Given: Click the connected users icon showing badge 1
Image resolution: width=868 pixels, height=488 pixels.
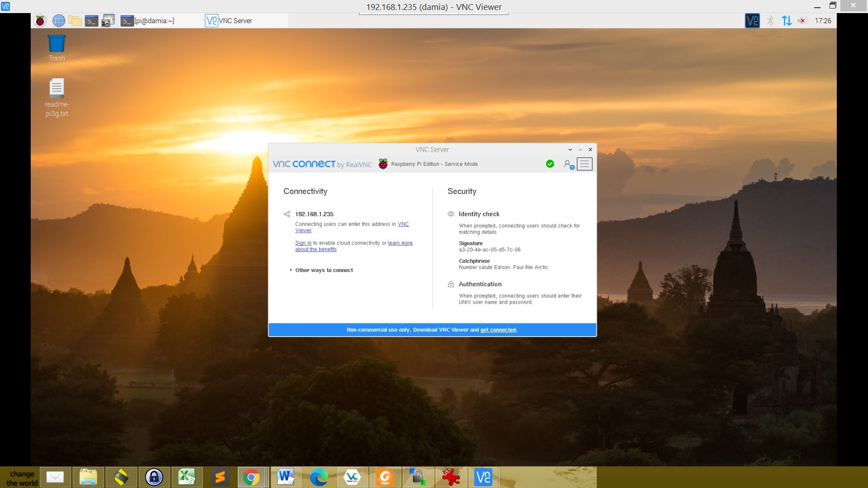Looking at the screenshot, I should tap(568, 164).
